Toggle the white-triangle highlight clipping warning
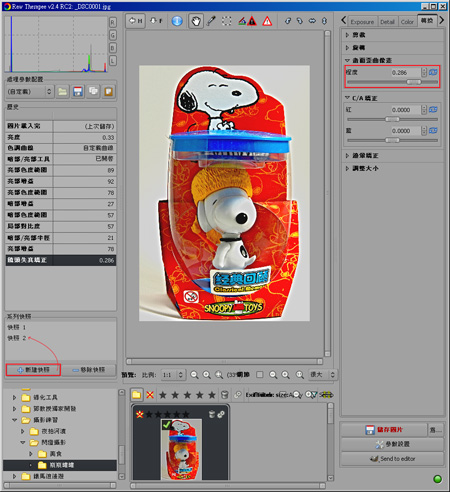The height and width of the screenshot is (492, 450). tap(267, 21)
